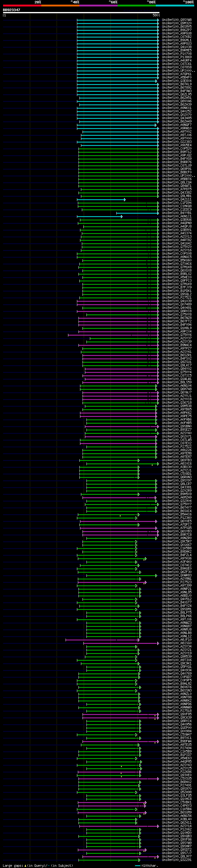Select the label UniRef100_A6MZA9

(177, 498)
